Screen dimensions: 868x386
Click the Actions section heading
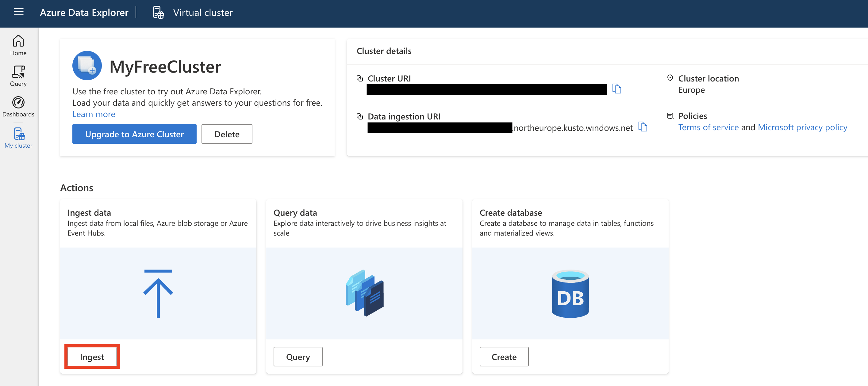(76, 187)
